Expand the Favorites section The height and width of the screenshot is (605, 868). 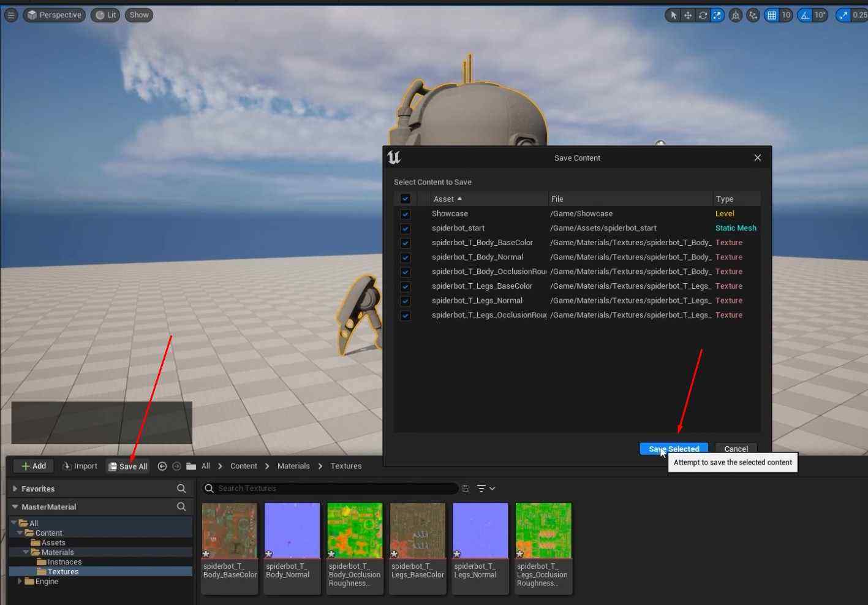15,489
